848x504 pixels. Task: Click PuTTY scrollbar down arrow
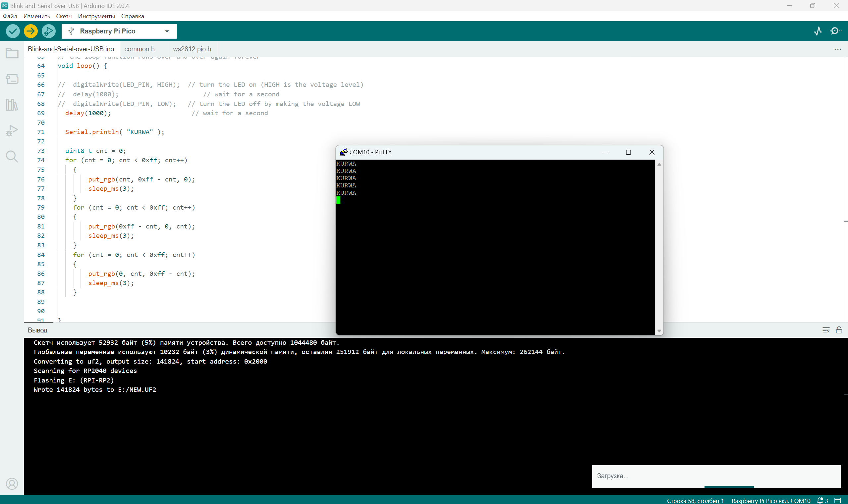pyautogui.click(x=659, y=331)
